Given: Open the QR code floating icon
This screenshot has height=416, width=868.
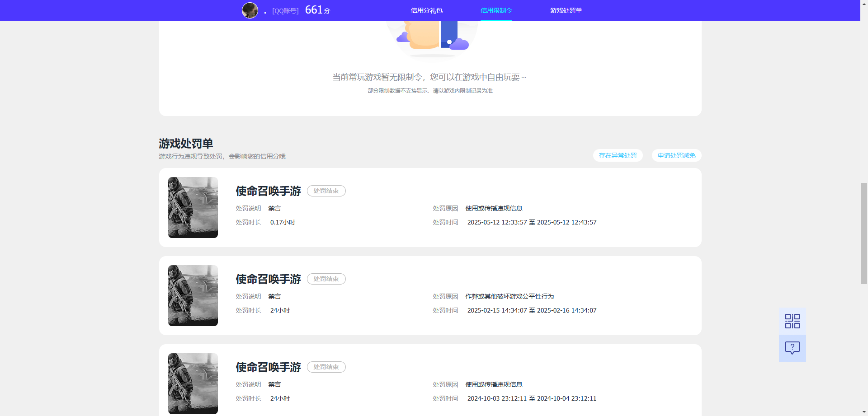Looking at the screenshot, I should click(792, 321).
